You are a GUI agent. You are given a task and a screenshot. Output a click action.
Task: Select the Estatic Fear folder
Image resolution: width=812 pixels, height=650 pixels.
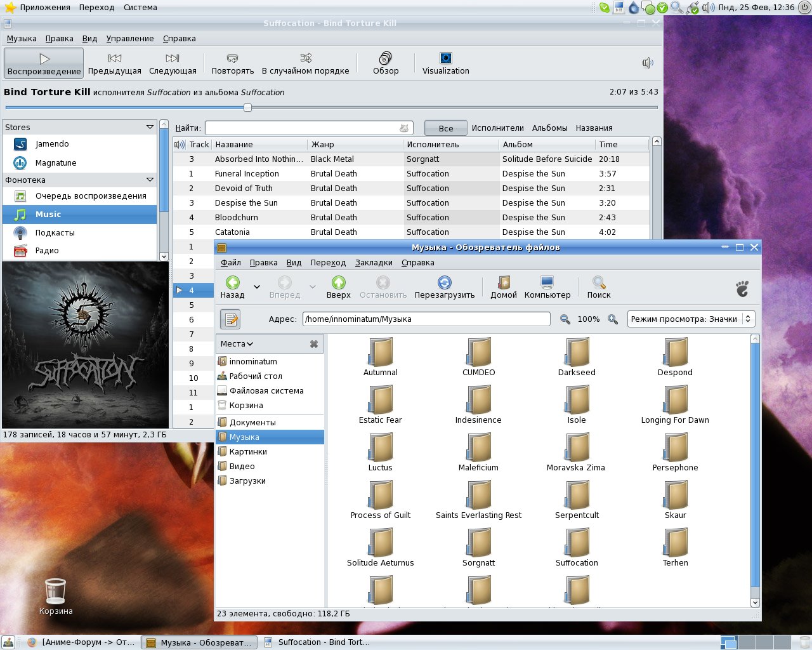tap(381, 404)
